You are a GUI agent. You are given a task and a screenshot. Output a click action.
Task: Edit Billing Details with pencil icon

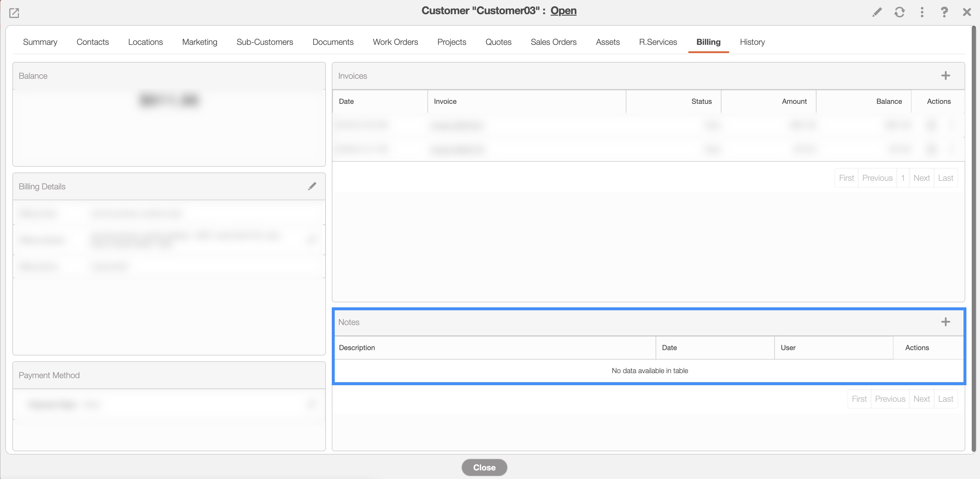click(x=312, y=186)
